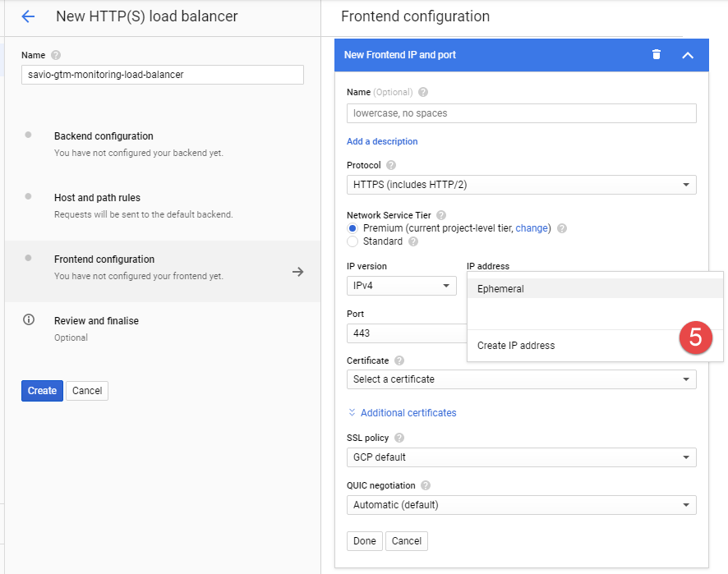Select the Standard network tier radio button
This screenshot has width=728, height=574.
click(352, 241)
